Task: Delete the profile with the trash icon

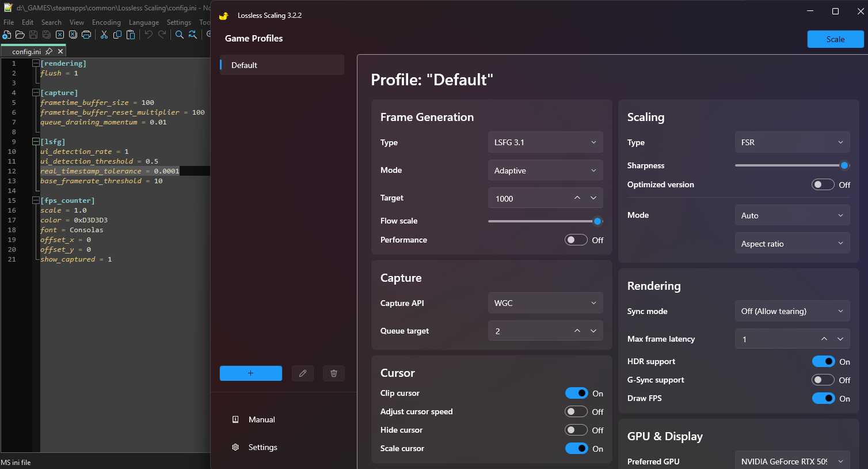Action: 334,373
